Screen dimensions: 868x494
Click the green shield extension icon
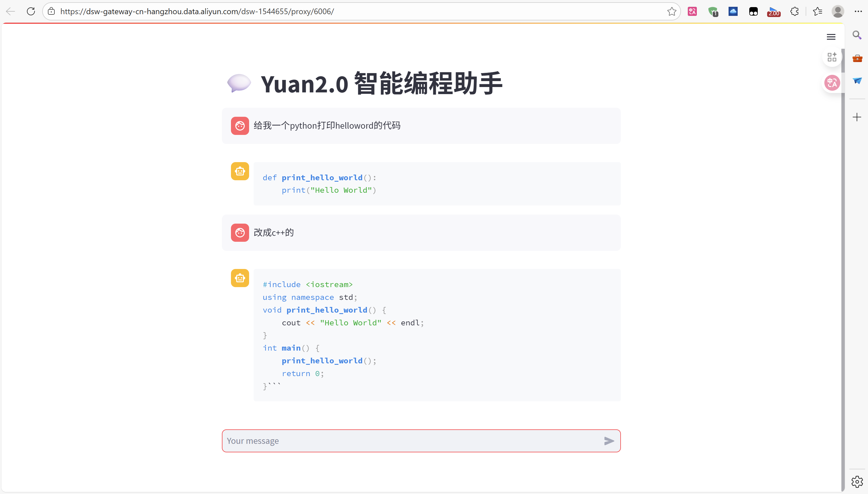click(x=713, y=12)
